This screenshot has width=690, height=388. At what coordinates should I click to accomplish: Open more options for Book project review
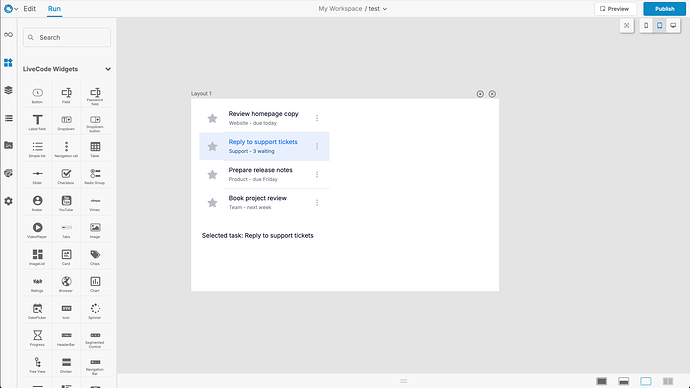(x=317, y=202)
